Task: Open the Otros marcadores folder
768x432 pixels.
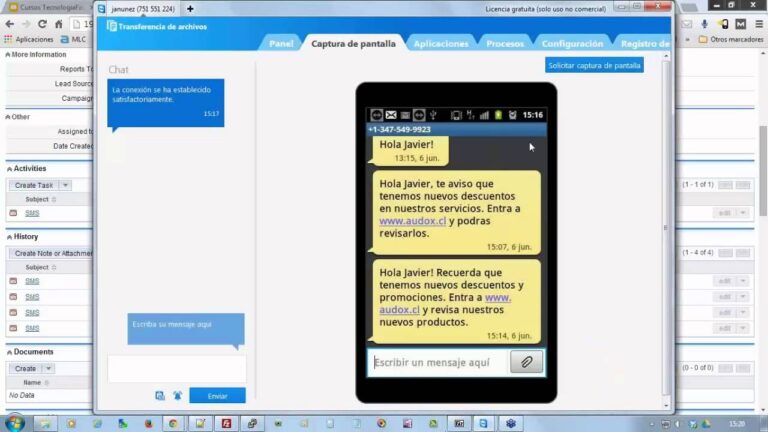Action: [731, 39]
